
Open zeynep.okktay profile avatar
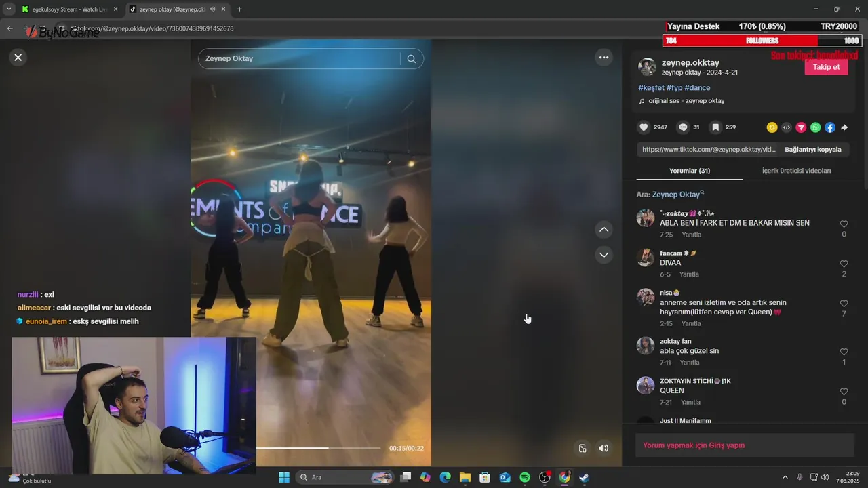pyautogui.click(x=648, y=66)
